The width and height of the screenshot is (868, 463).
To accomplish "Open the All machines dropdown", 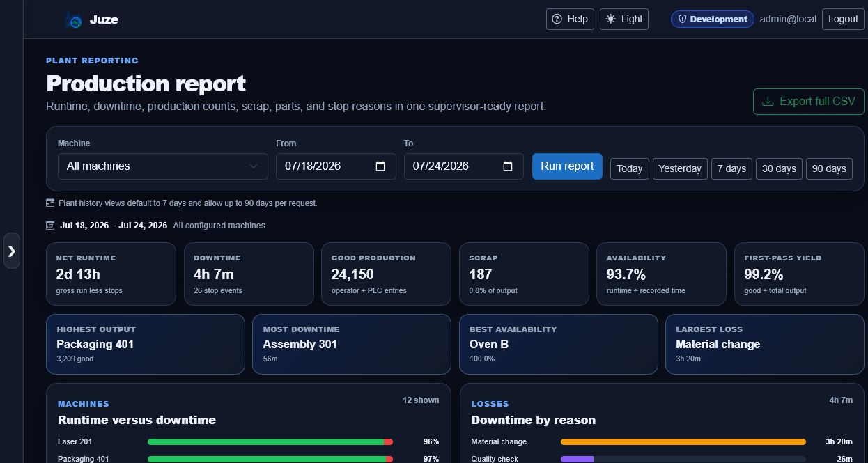I will [x=163, y=166].
